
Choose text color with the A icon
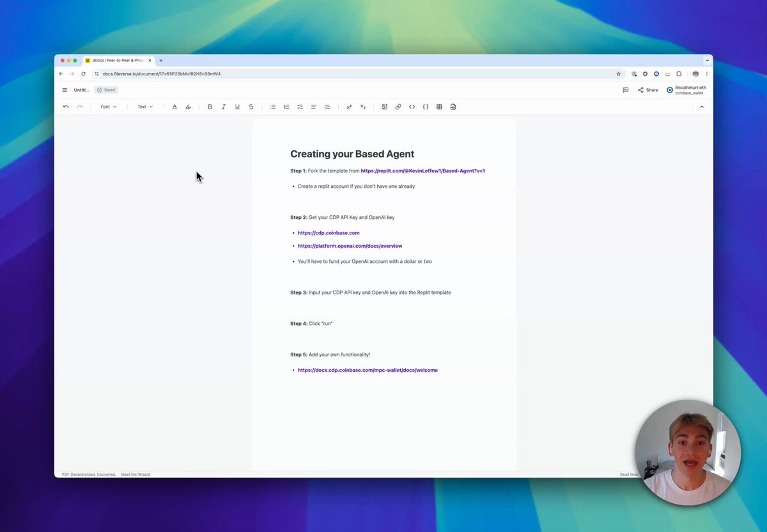[174, 107]
